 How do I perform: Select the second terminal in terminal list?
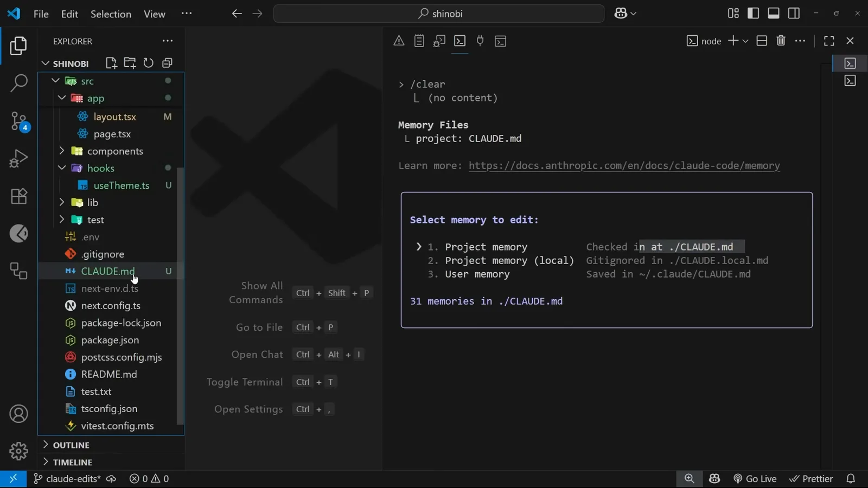pyautogui.click(x=850, y=81)
